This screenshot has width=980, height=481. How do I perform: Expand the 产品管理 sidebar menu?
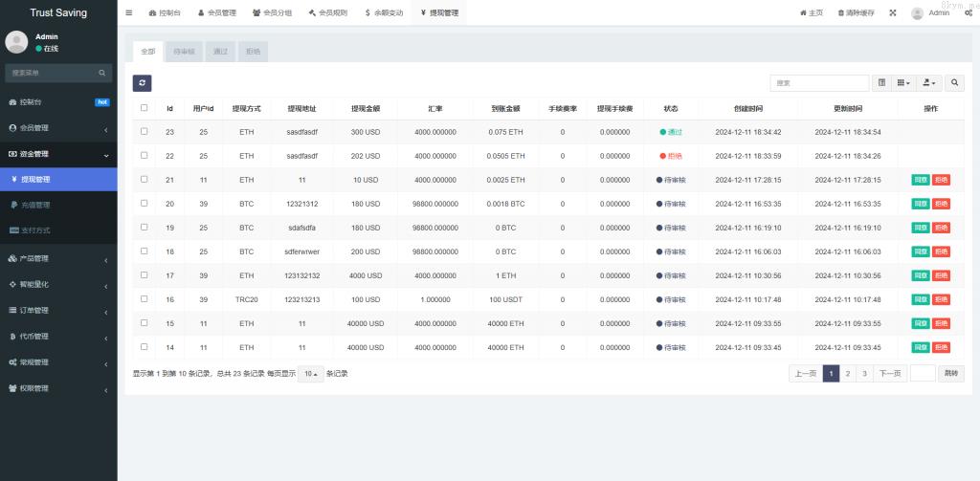pos(58,258)
